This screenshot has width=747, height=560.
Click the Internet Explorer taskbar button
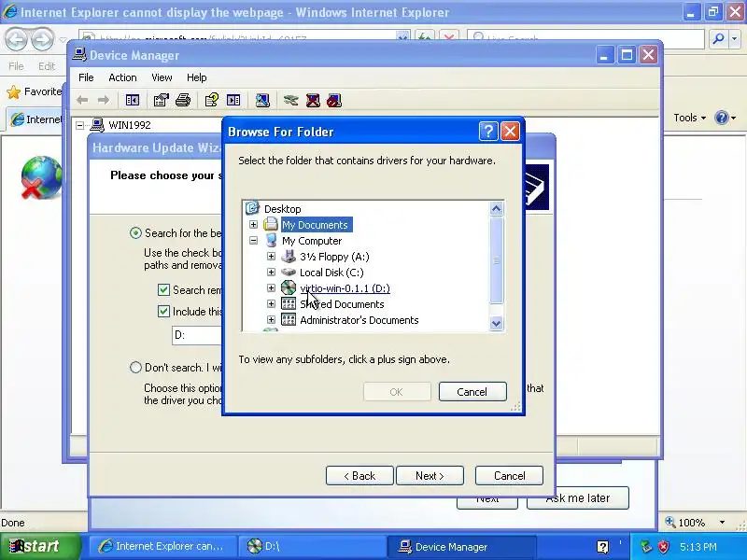(x=165, y=546)
